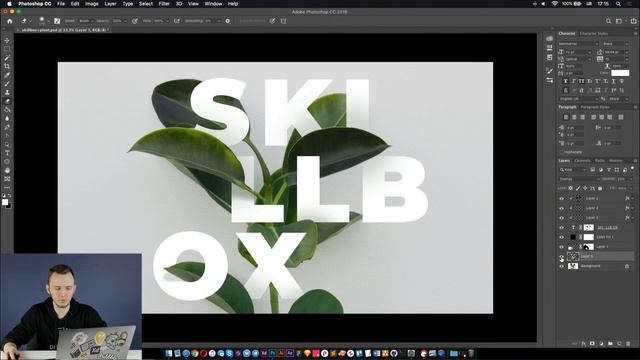Pick the Clone Stamp tool
Screen dimensions: 640x360
coord(7,93)
